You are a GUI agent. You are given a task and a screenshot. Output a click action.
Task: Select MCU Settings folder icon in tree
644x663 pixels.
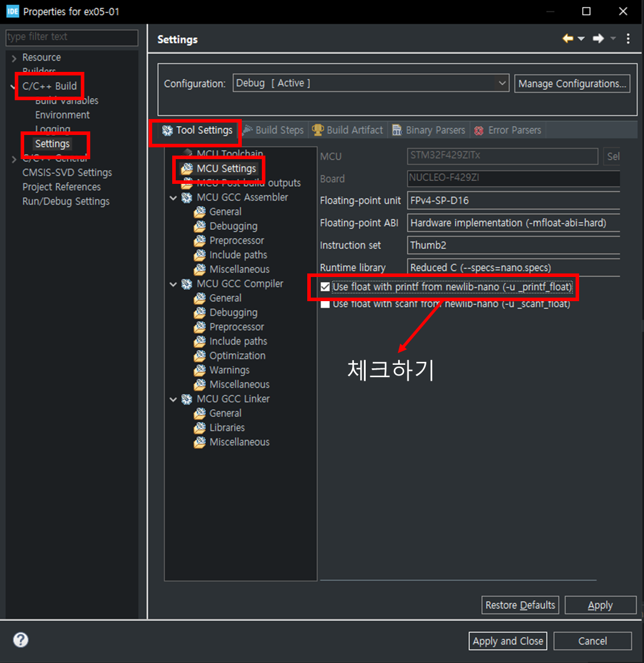[186, 169]
